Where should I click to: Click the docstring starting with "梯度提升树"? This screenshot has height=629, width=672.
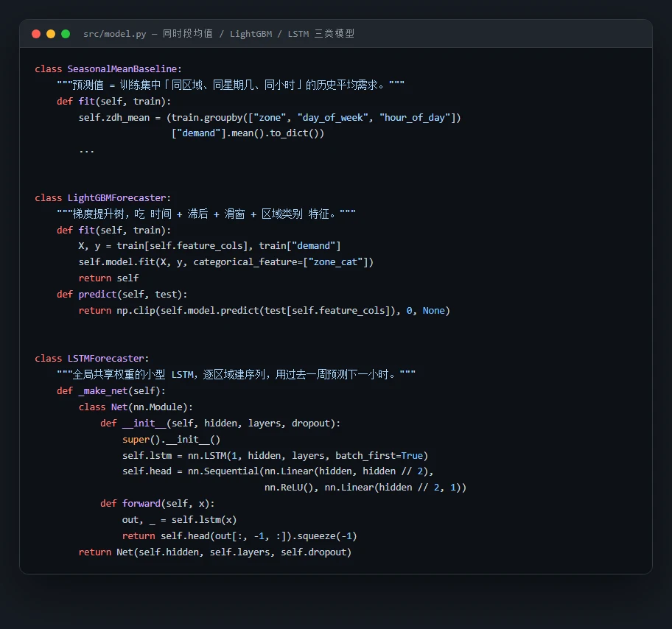[206, 214]
